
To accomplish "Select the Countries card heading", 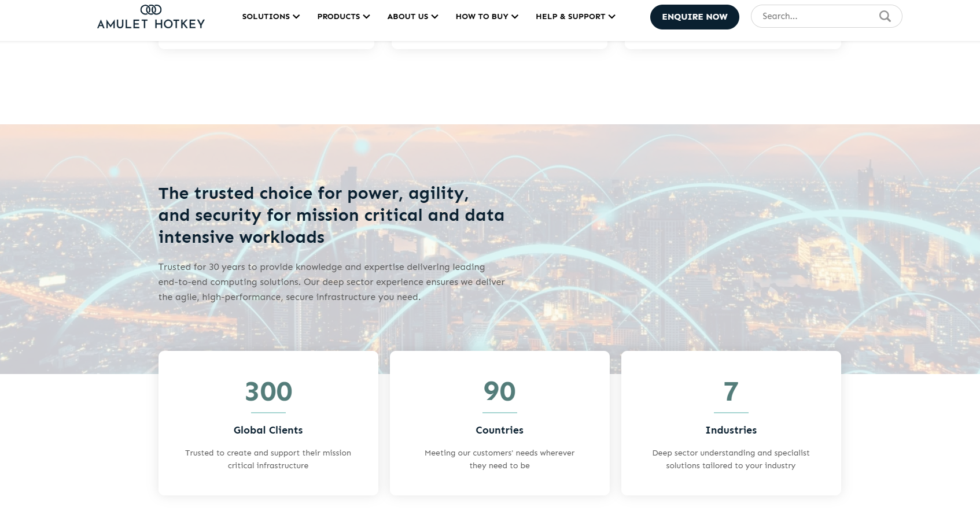I will click(x=499, y=430).
